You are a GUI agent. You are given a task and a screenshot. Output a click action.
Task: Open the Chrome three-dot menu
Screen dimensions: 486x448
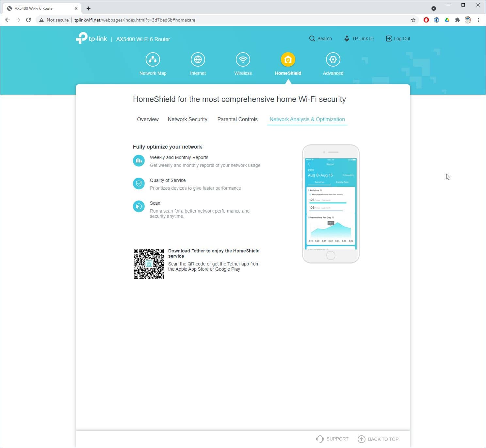click(x=478, y=20)
